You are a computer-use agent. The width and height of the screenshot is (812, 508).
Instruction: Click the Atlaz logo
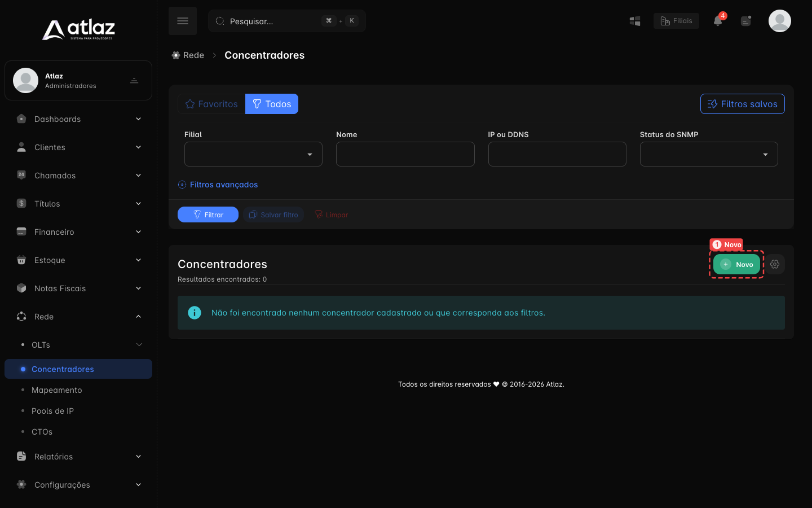78,29
